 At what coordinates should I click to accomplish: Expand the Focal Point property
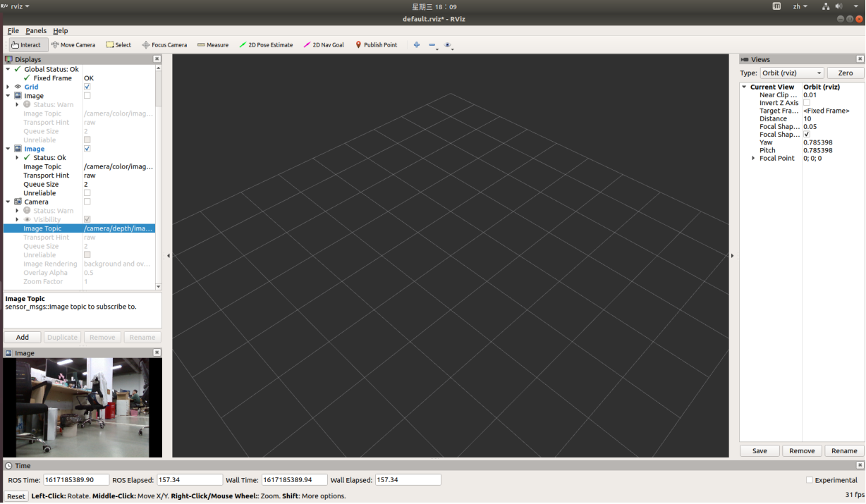coord(753,159)
